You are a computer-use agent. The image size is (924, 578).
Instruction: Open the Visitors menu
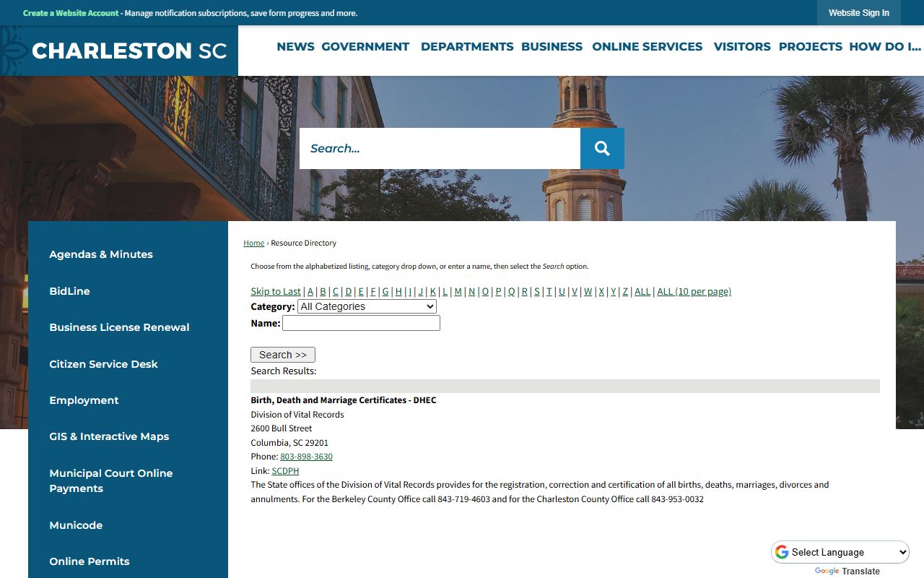pos(742,46)
